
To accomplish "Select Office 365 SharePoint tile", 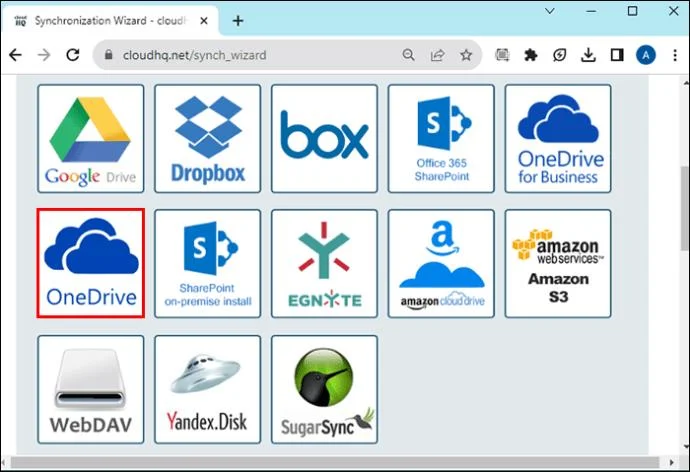I will [441, 139].
